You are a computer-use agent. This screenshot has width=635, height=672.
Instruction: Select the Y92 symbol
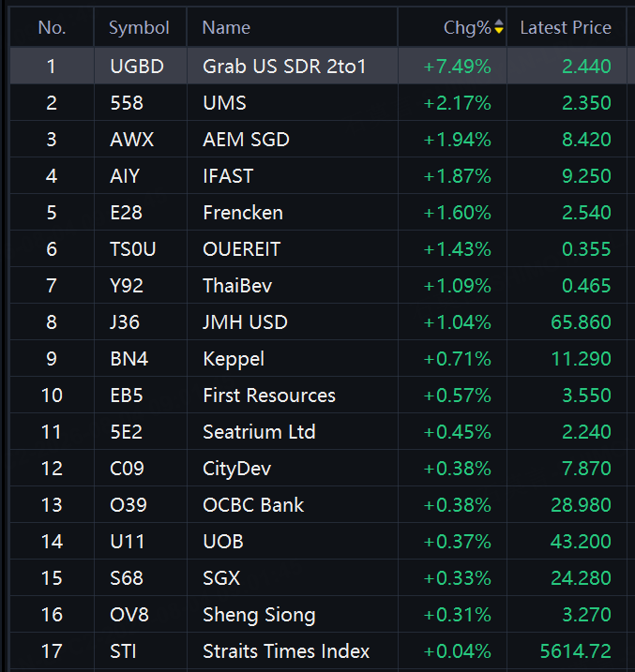127,286
